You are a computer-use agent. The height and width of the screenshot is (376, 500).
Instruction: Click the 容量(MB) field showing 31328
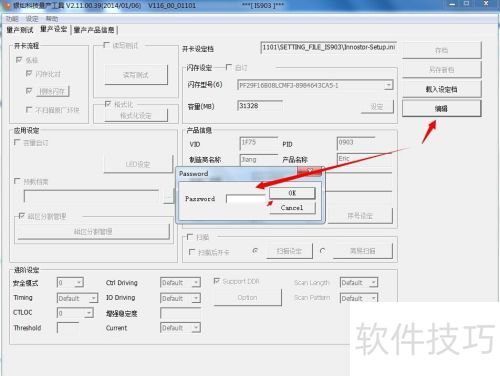click(x=260, y=106)
